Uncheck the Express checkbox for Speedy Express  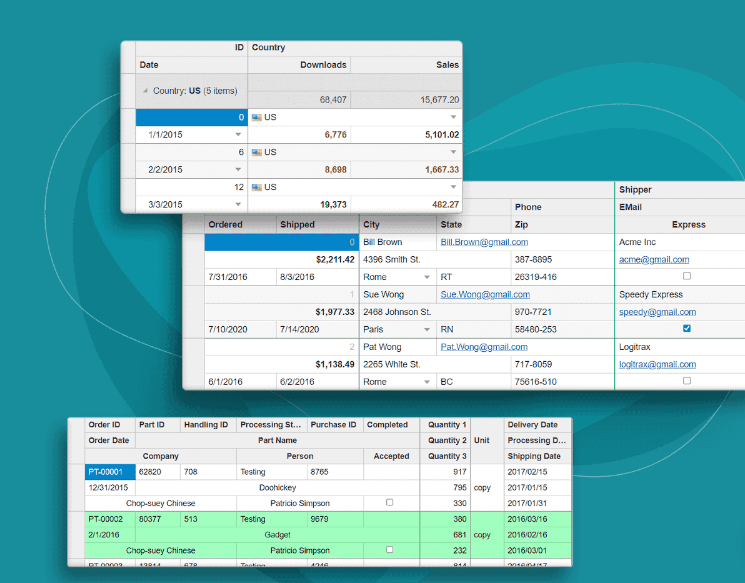(686, 328)
